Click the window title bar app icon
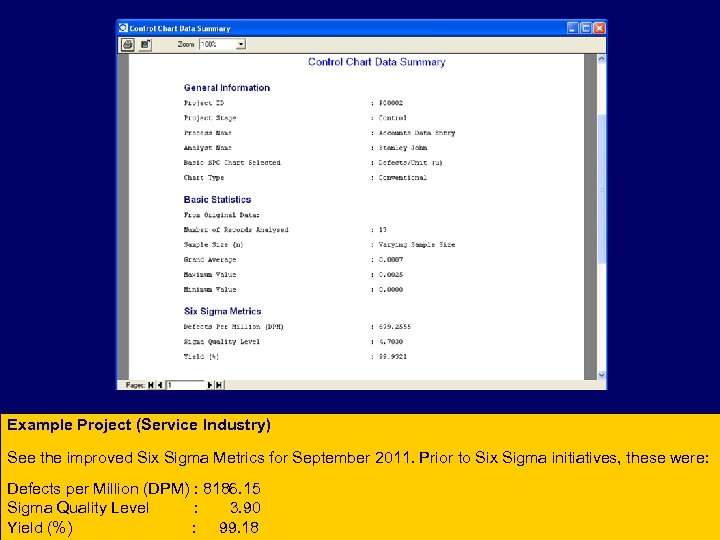 click(x=123, y=28)
